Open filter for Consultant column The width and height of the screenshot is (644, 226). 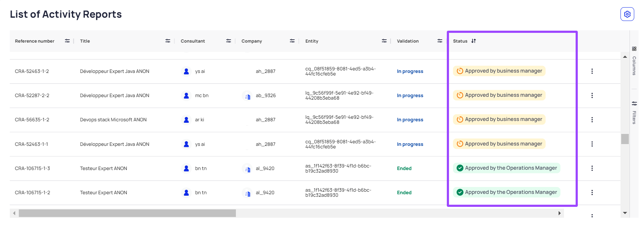[x=229, y=41]
